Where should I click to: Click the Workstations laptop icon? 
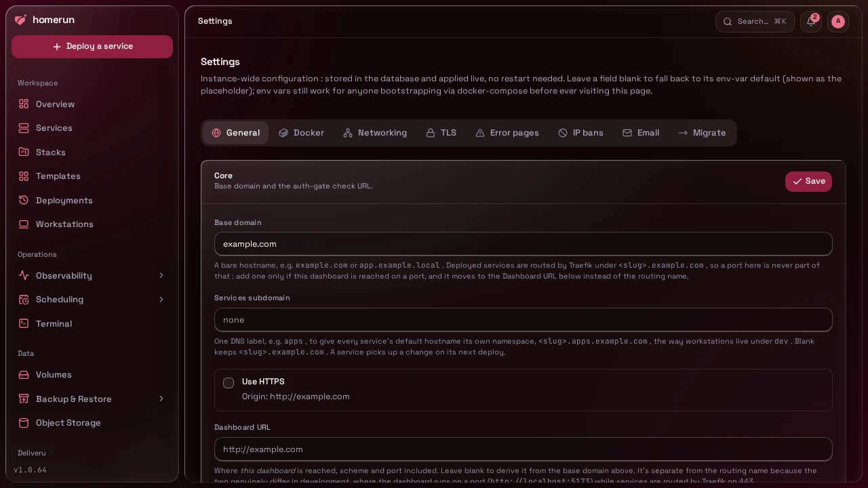24,224
